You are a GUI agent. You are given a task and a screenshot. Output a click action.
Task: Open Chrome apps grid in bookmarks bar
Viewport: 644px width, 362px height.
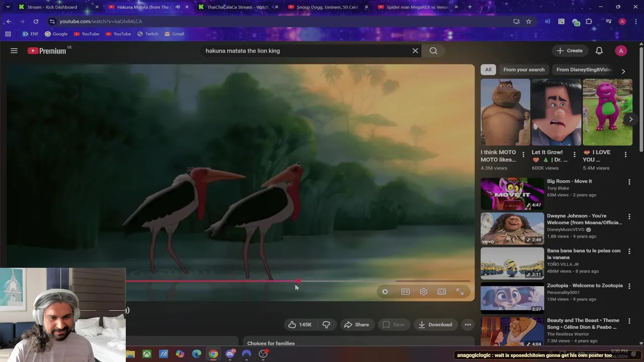(x=8, y=34)
